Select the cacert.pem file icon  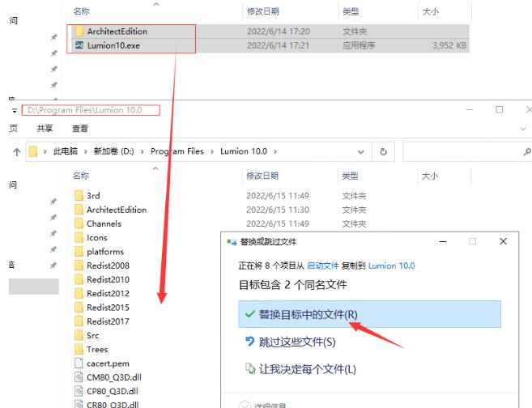[x=79, y=363]
